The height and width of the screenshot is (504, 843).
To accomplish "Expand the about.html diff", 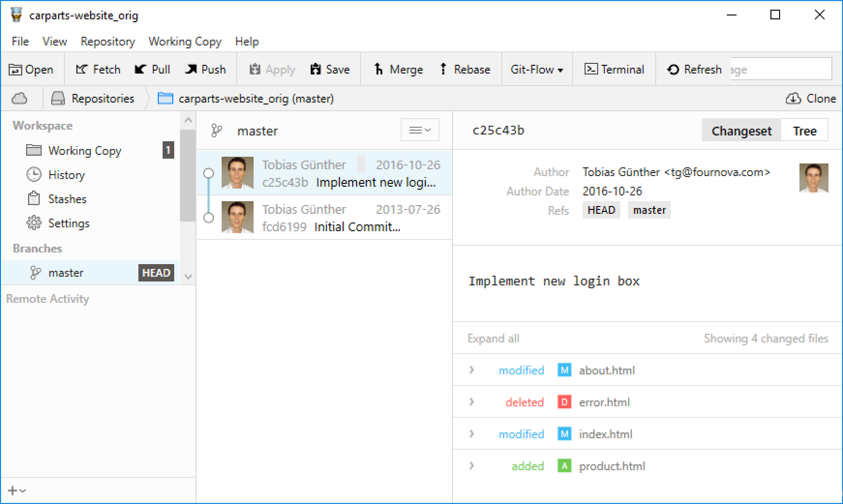I will click(472, 371).
